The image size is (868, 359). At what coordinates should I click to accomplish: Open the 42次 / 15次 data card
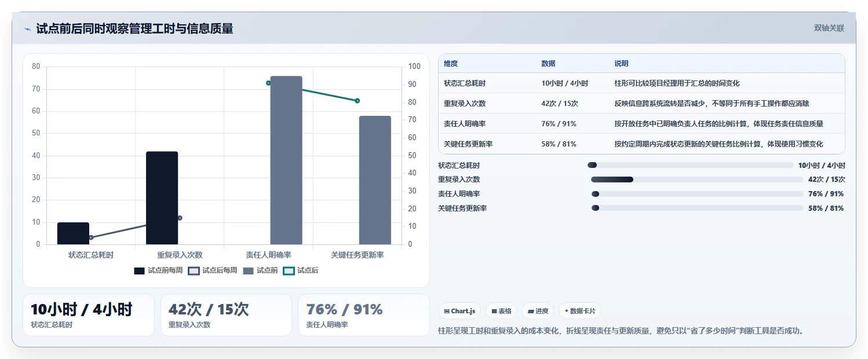[x=226, y=315]
